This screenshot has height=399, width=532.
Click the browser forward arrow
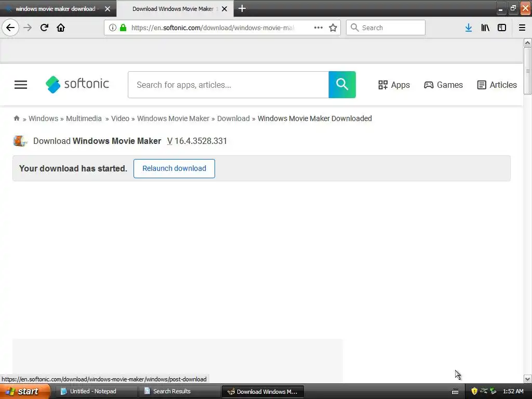point(28,28)
